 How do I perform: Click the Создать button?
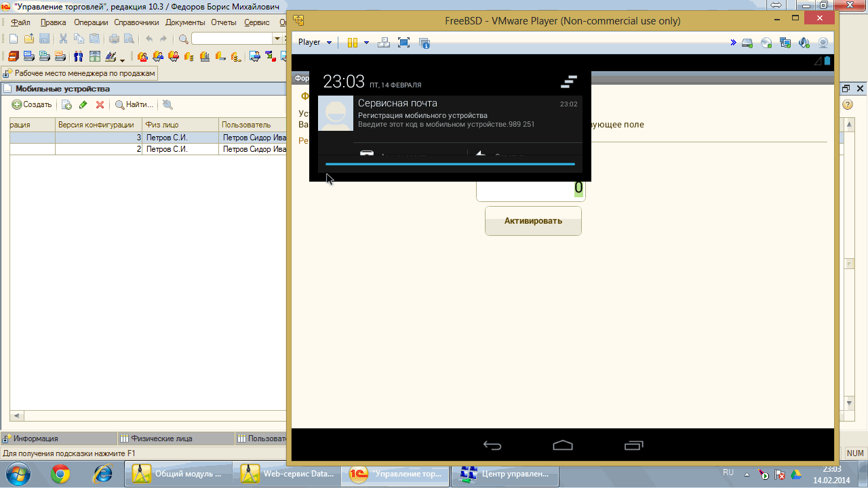(x=32, y=105)
